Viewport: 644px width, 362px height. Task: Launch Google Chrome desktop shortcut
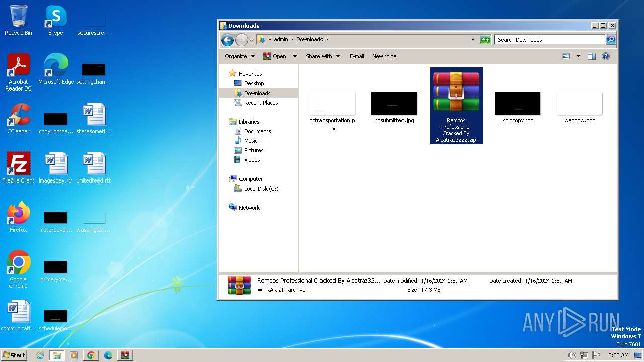[x=18, y=269]
